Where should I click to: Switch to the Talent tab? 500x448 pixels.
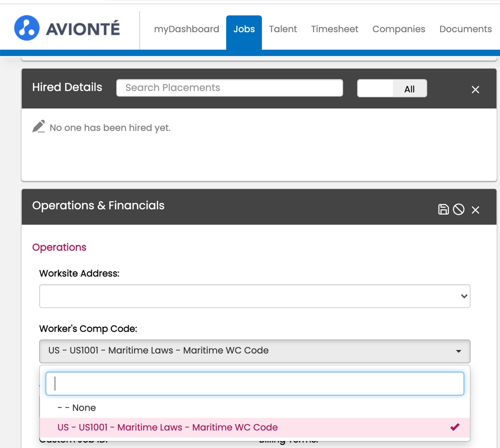283,29
